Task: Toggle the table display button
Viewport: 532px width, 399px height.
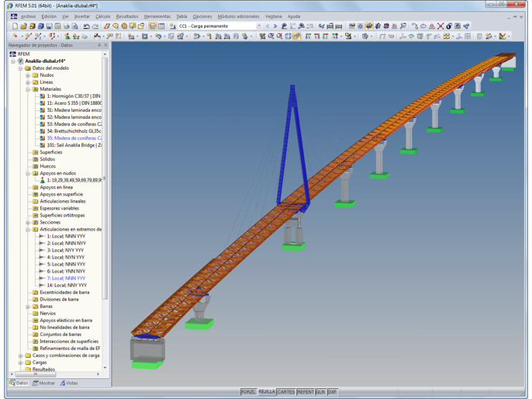Action: click(x=161, y=26)
